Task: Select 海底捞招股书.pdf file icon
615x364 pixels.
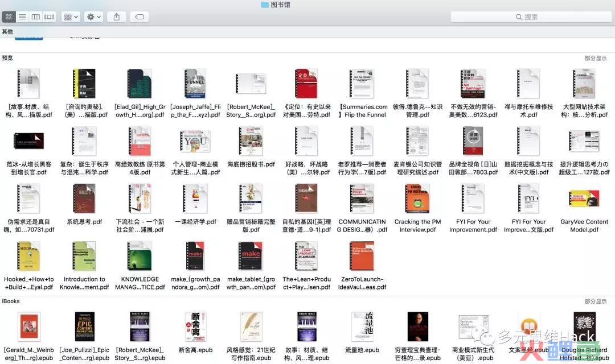Action: pos(251,141)
